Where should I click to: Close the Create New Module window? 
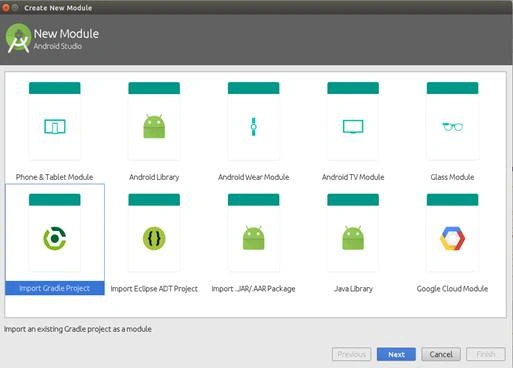6,8
